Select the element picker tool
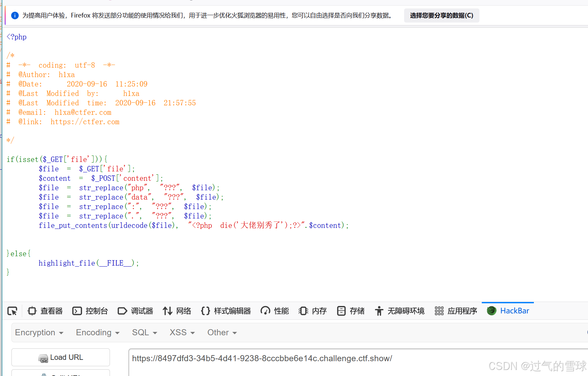588x376 pixels. tap(12, 311)
